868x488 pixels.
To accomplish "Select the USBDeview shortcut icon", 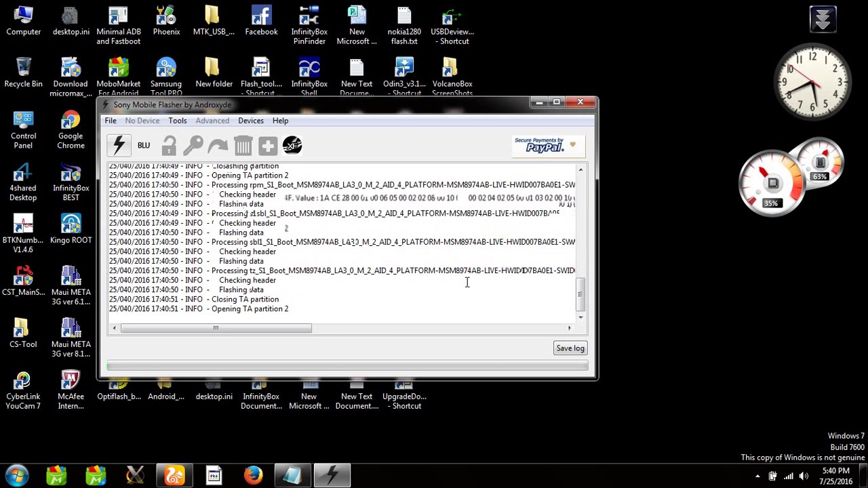I will (452, 26).
